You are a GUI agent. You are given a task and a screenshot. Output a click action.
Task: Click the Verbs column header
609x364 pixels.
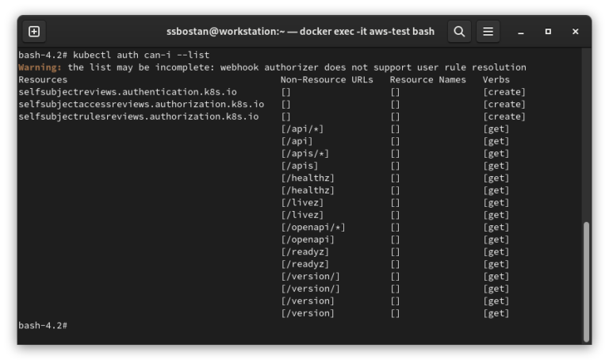[496, 79]
